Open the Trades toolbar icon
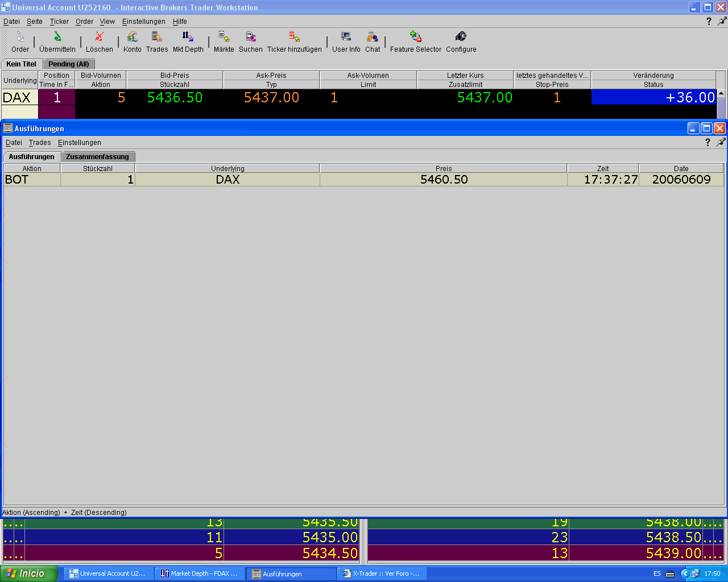Screen dimensions: 728x582 pyautogui.click(x=157, y=42)
